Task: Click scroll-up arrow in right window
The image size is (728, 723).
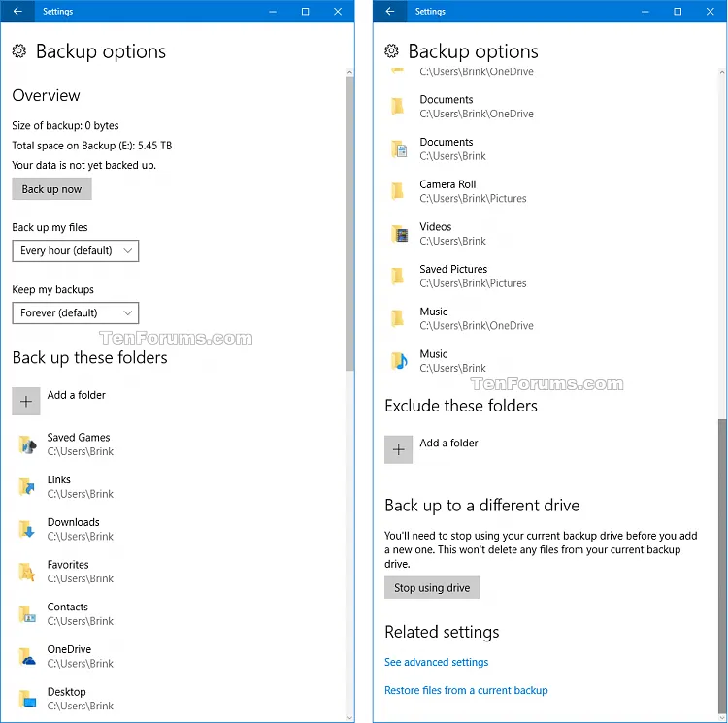Action: pos(722,73)
